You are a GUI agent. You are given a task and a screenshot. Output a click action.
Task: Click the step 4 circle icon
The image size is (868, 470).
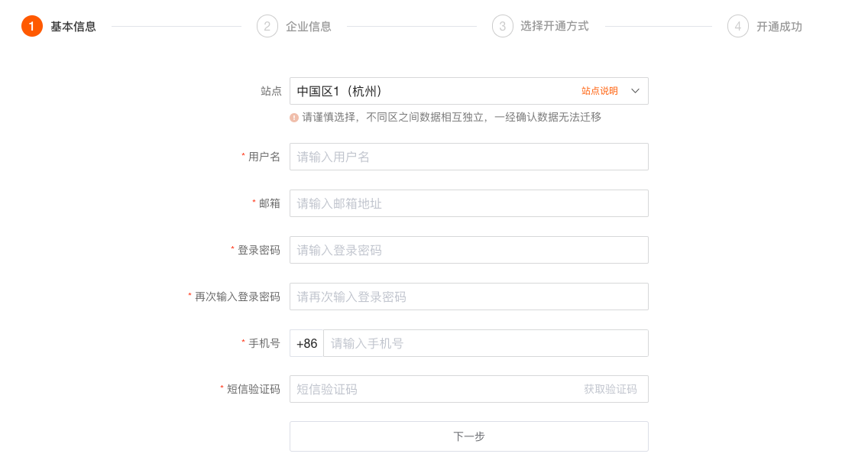(737, 26)
